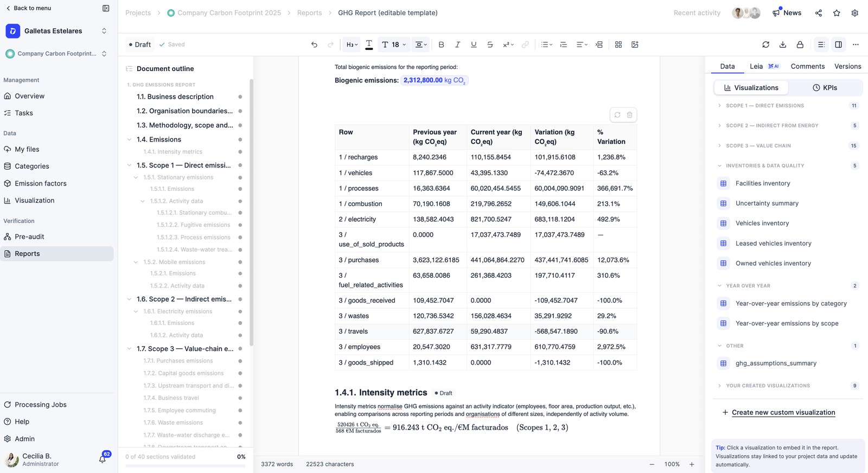Toggle the right side panel layout

[838, 44]
